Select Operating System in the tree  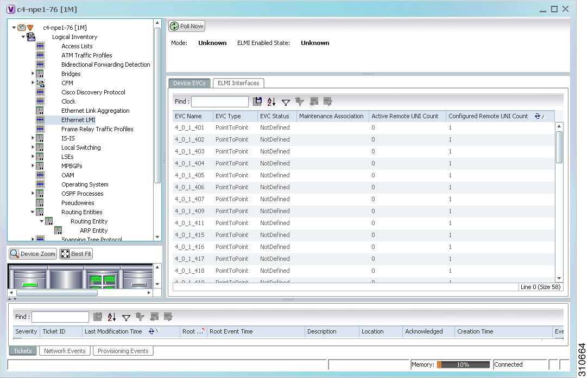tap(85, 184)
